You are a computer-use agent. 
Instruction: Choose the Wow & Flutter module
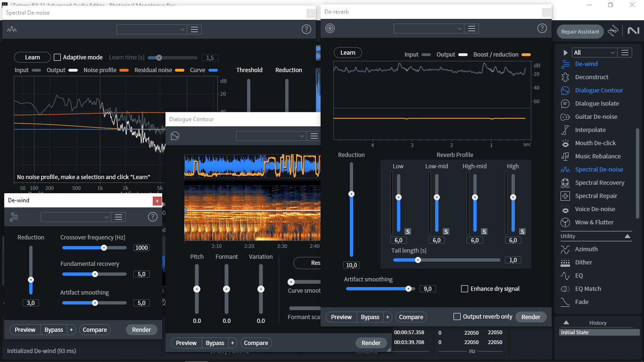tap(594, 222)
